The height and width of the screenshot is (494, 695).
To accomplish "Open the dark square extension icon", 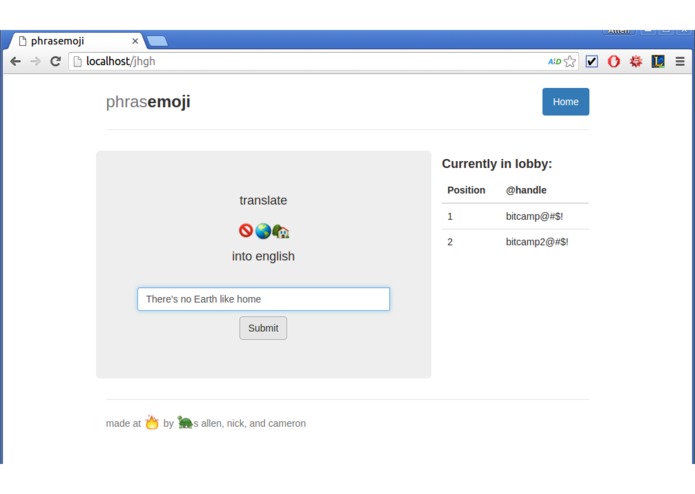I will pos(658,61).
